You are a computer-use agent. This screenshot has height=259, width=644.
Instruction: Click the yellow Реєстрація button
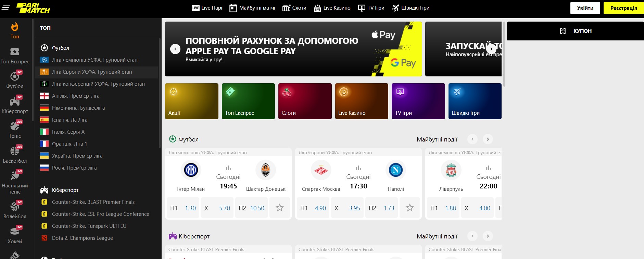(x=623, y=8)
